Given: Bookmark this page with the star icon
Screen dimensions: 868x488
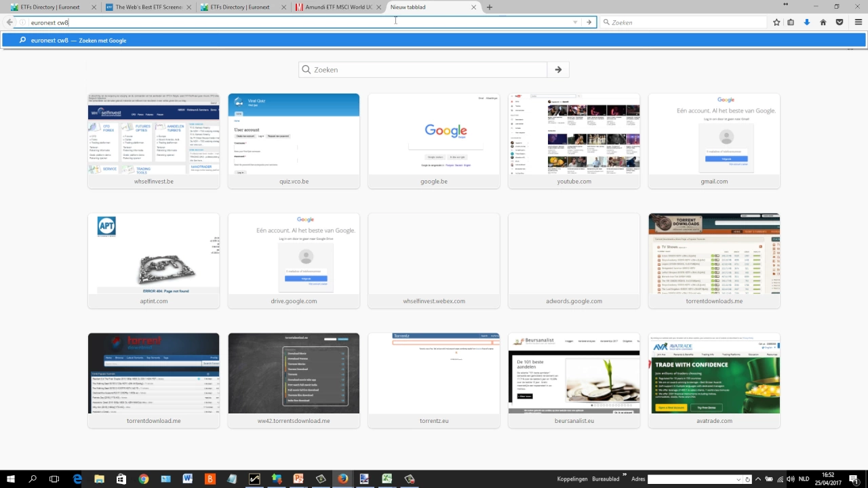Looking at the screenshot, I should point(776,22).
